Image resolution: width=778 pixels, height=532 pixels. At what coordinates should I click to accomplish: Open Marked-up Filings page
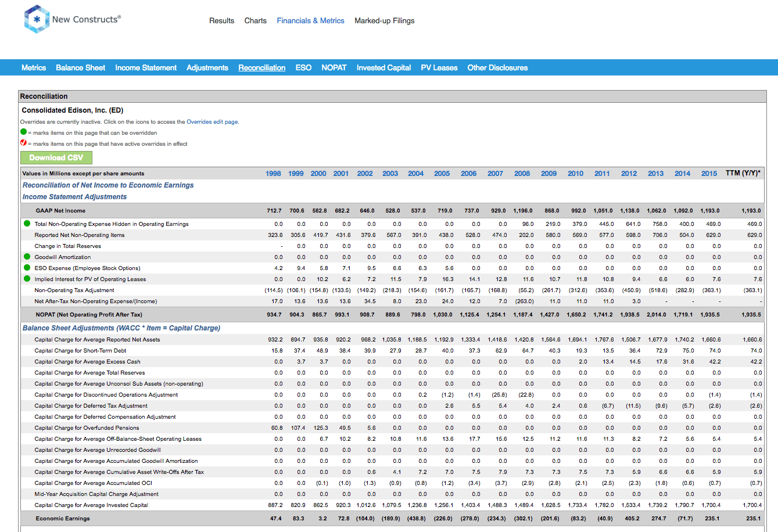[384, 20]
